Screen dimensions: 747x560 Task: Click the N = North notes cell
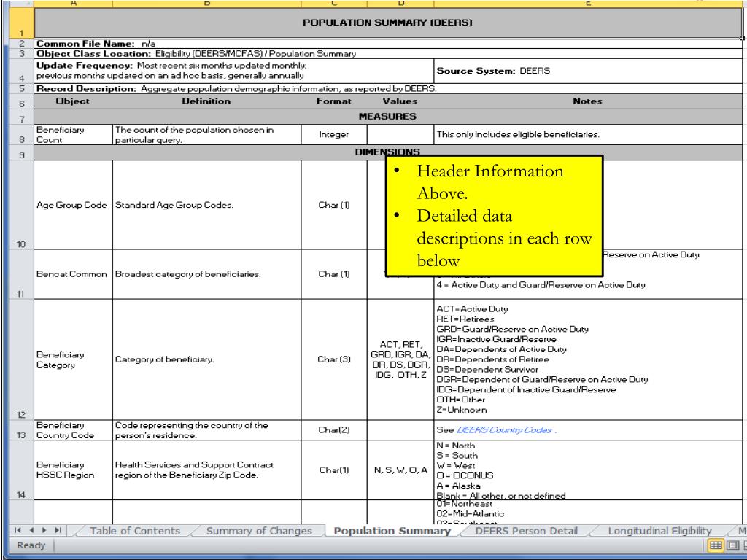(x=589, y=470)
